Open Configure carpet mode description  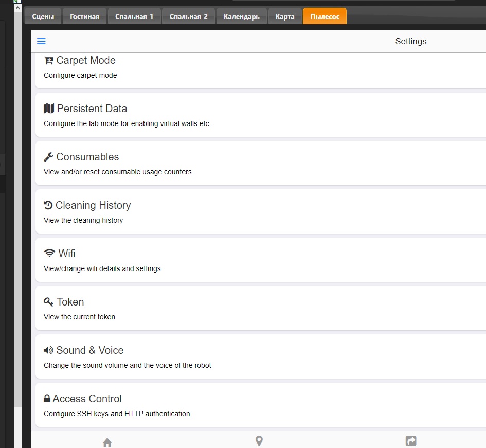[80, 75]
